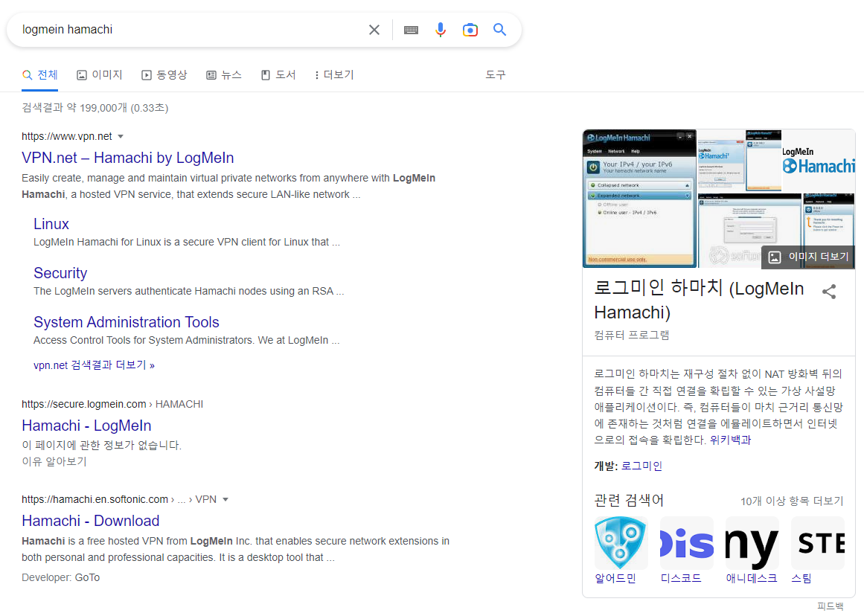Switch to the 동영상 tab
The width and height of the screenshot is (864, 616).
[x=164, y=75]
